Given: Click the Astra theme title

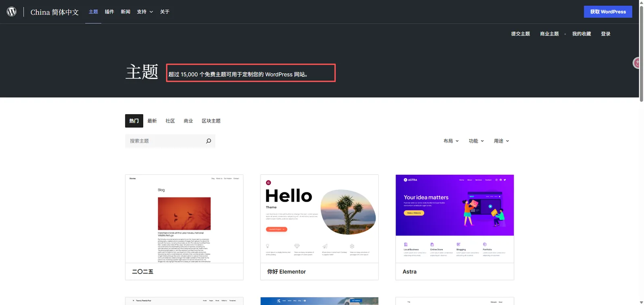Looking at the screenshot, I should (x=410, y=272).
